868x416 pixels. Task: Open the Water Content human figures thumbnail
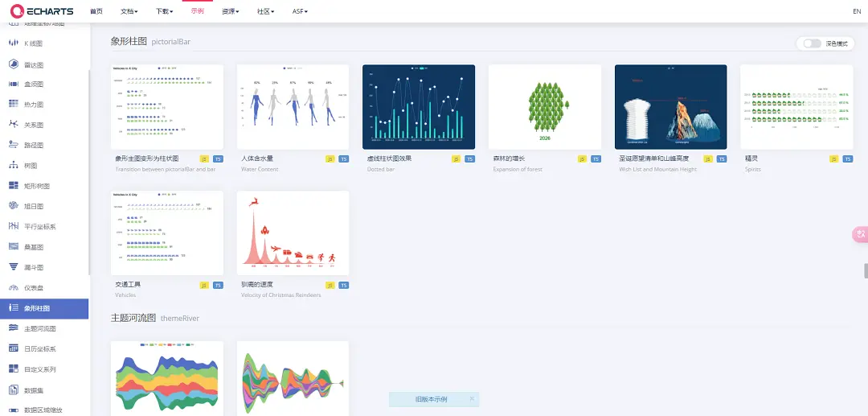click(293, 107)
